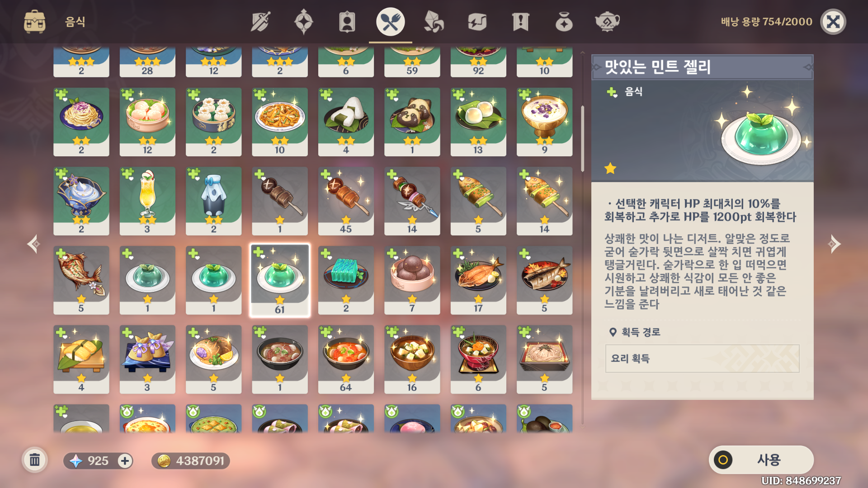This screenshot has height=488, width=868.
Task: Open the Precious Items tab
Action: 564,22
